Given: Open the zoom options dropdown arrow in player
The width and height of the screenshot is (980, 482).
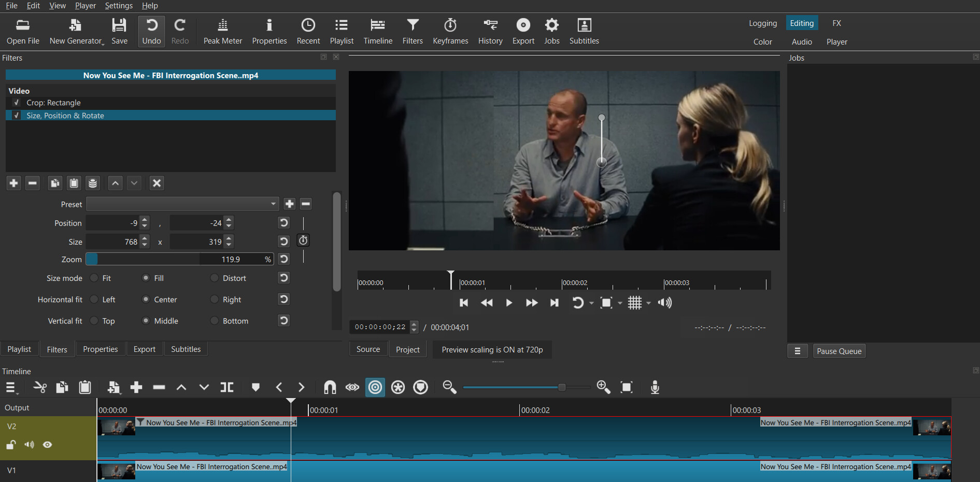Looking at the screenshot, I should pos(620,303).
